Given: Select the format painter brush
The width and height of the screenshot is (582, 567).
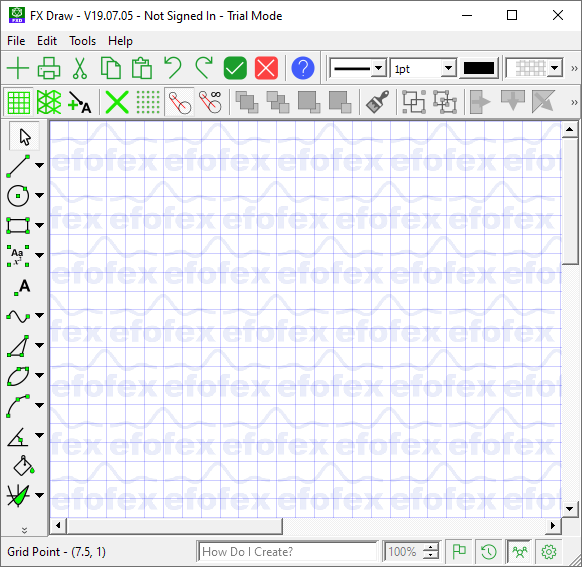Looking at the screenshot, I should click(x=377, y=101).
